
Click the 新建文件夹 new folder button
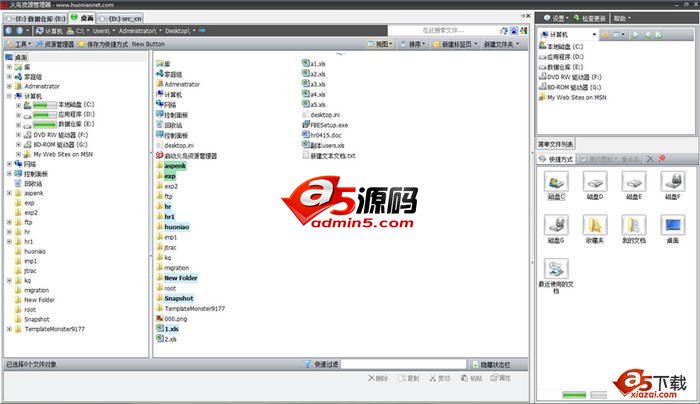(502, 44)
